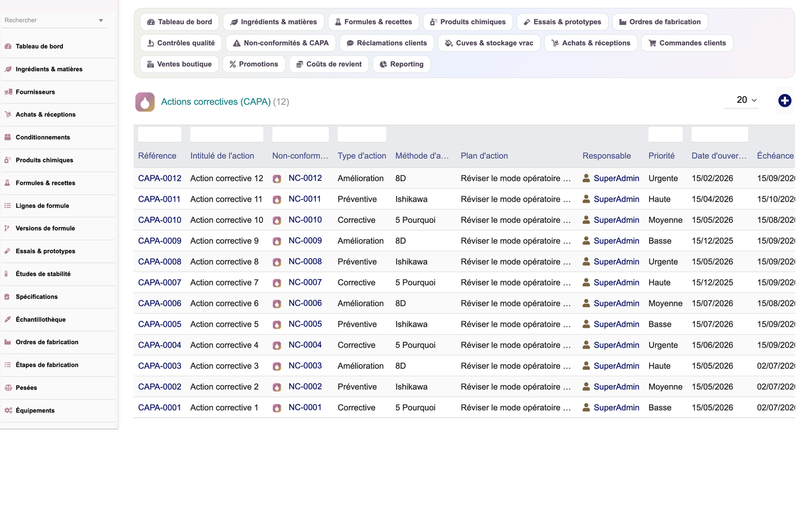Screen dimensions: 812x507
Task: Click the flame icon next to NC-0012
Action: coord(277,179)
